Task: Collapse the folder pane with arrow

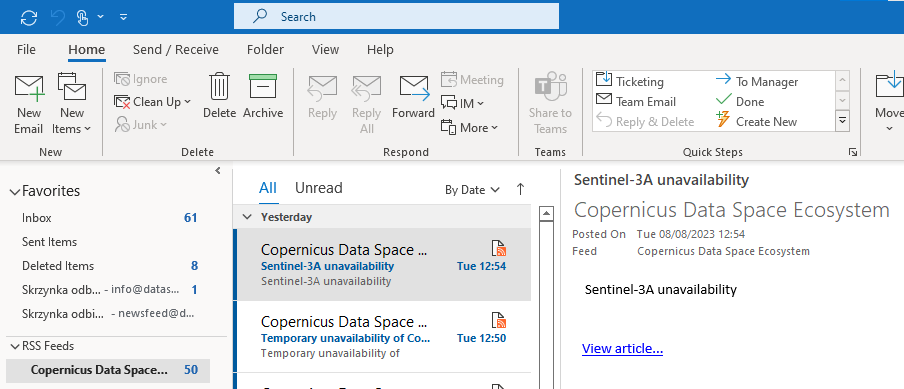Action: click(x=218, y=171)
